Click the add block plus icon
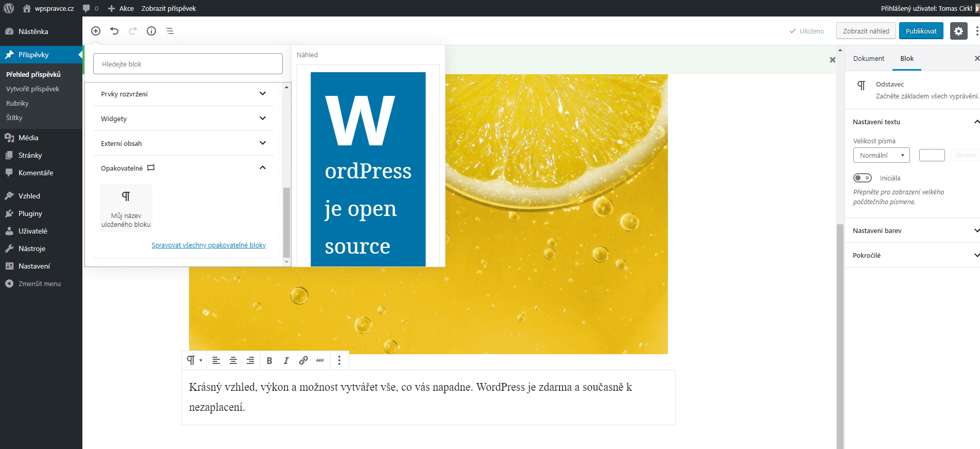Viewport: 980px width, 449px height. click(96, 31)
